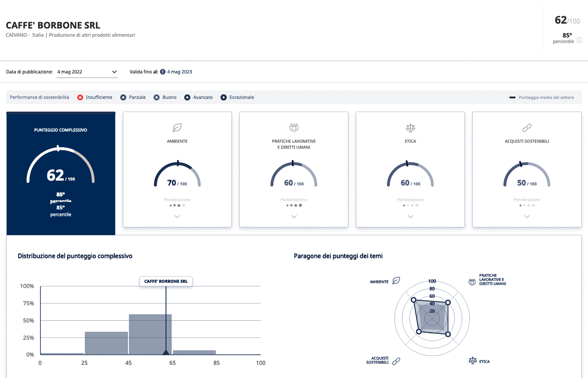Click the CAFFE' BORBONE SRL chart marker label
The image size is (588, 378).
click(x=166, y=281)
